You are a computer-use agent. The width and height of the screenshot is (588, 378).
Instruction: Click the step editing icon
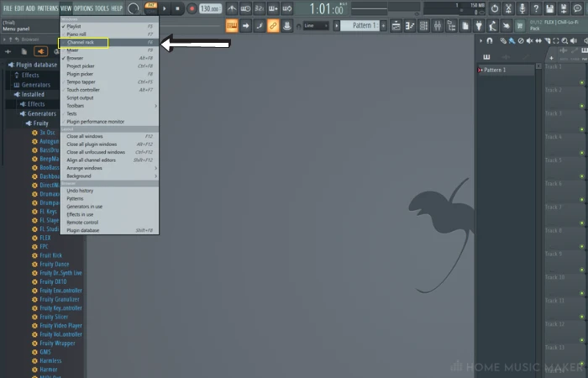(259, 26)
